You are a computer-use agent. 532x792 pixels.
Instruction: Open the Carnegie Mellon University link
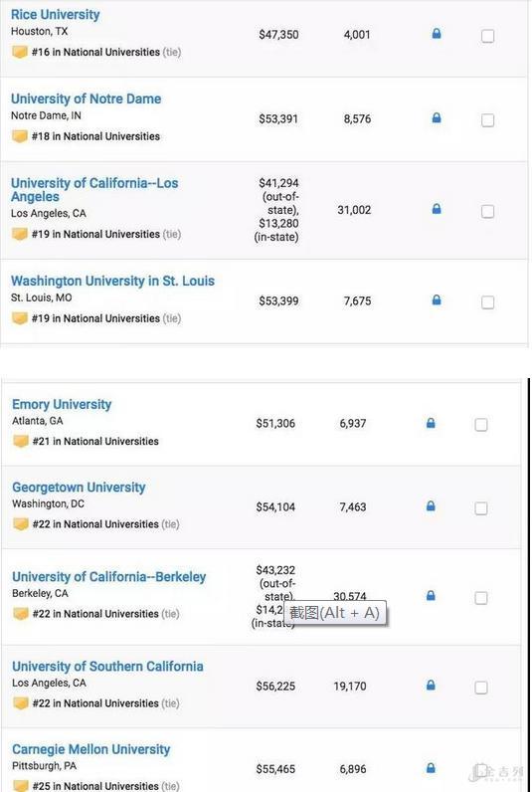90,749
